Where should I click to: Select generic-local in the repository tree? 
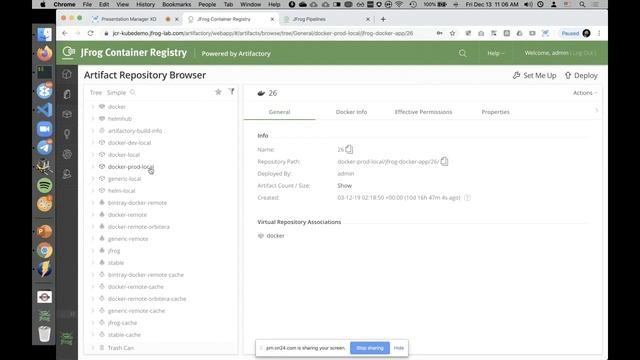click(124, 179)
